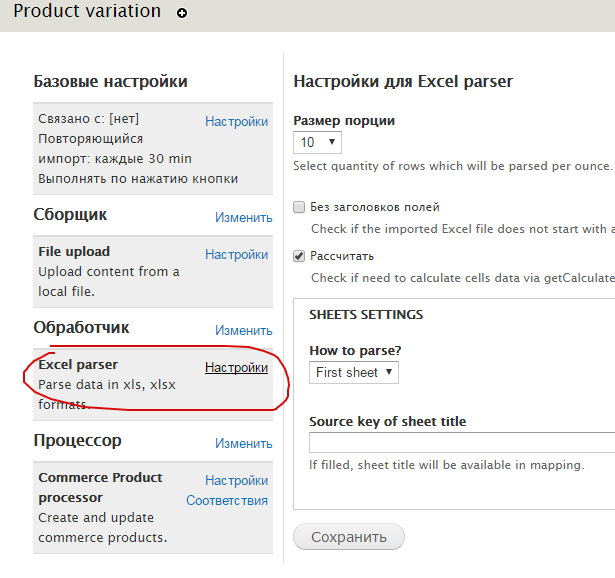The width and height of the screenshot is (615, 578).
Task: Click the Product variation page title
Action: 87,11
